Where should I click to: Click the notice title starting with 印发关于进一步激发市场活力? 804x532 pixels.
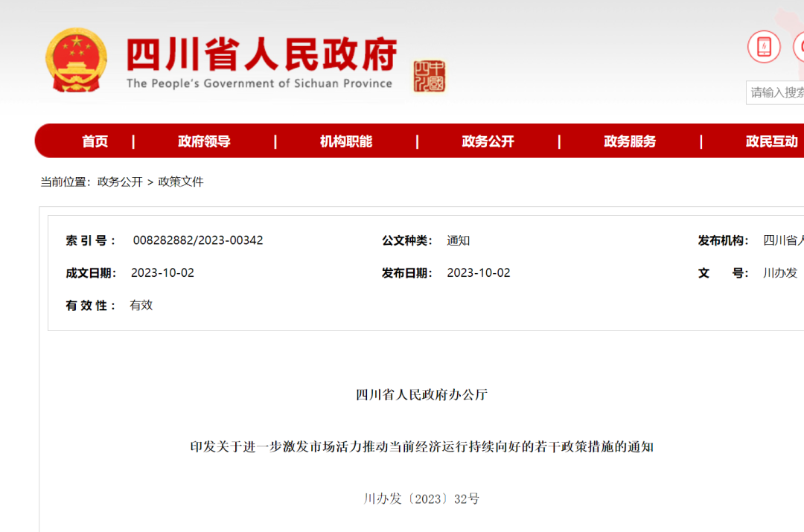pyautogui.click(x=421, y=447)
